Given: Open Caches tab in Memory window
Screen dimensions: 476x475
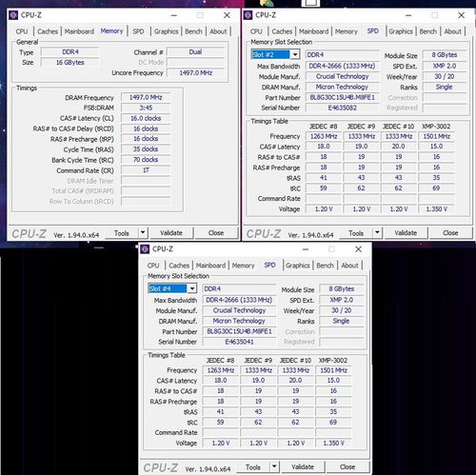Looking at the screenshot, I should coord(48,31).
